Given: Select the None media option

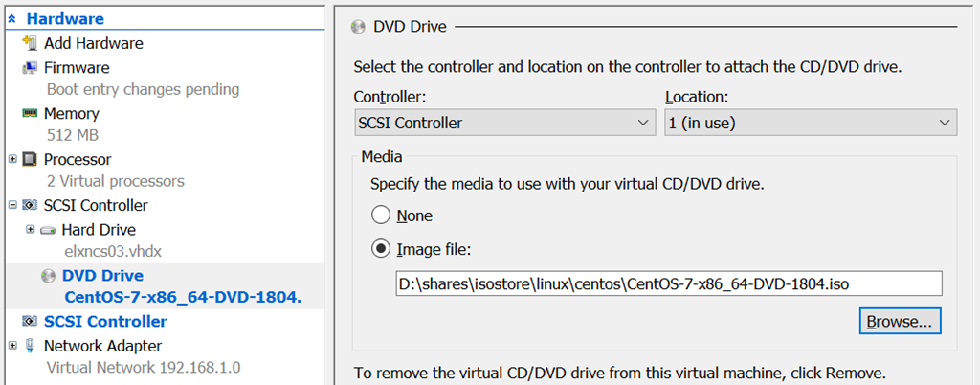Looking at the screenshot, I should tap(381, 215).
